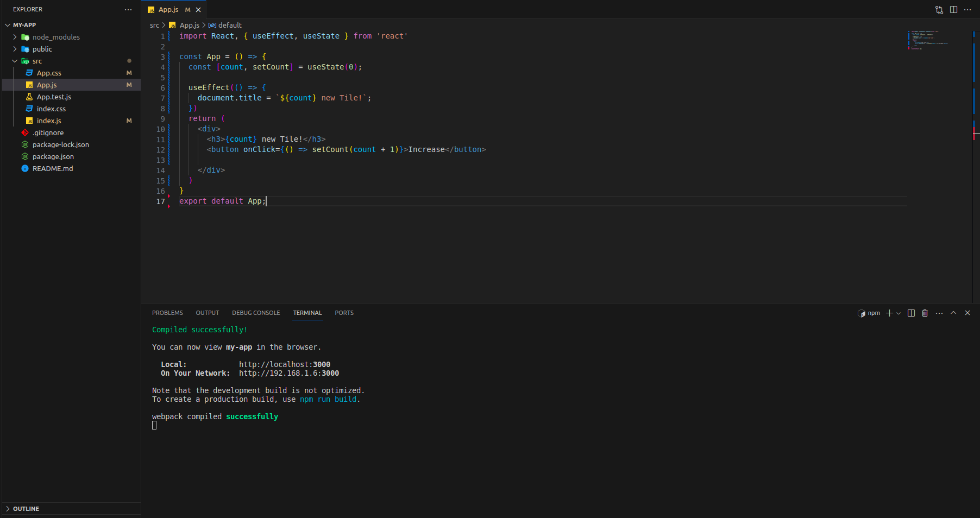This screenshot has width=980, height=518.
Task: Kill terminal using the trash icon
Action: tap(925, 313)
